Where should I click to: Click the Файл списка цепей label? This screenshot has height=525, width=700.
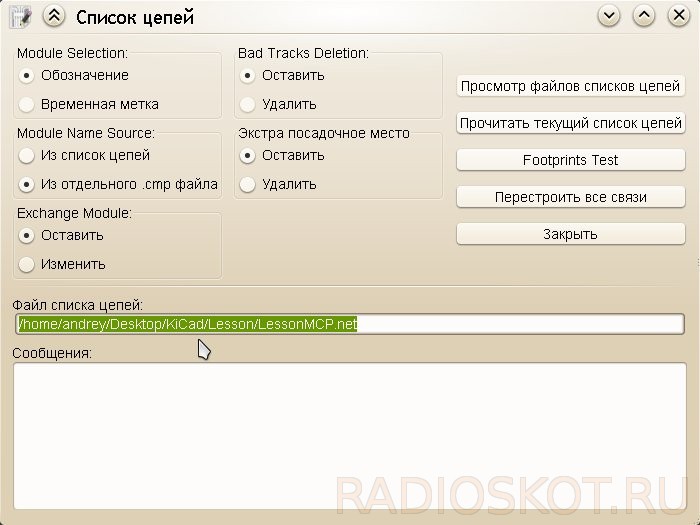78,305
